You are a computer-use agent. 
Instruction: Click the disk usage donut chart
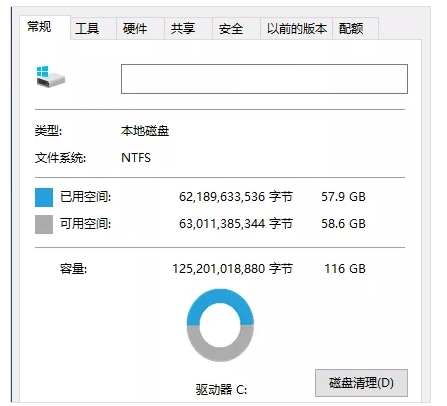(x=220, y=325)
